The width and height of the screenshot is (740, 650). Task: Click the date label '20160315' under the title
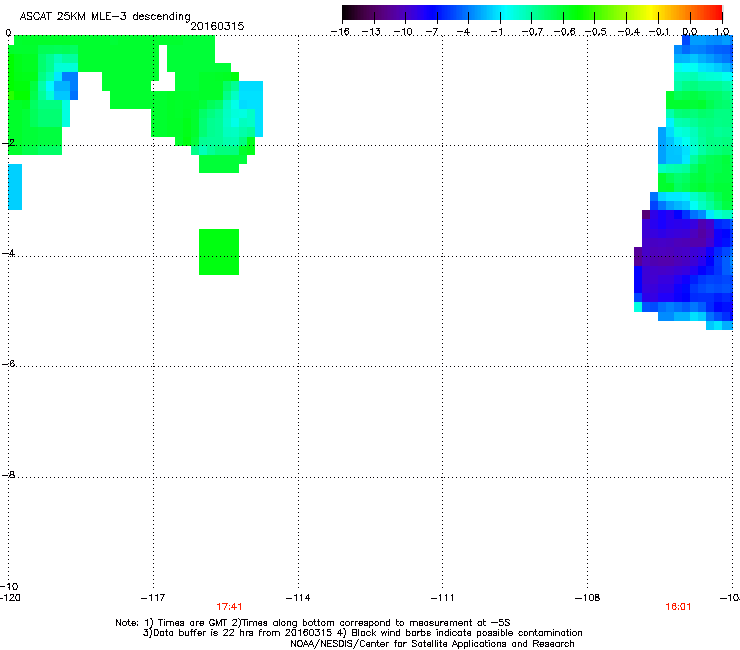coord(217,26)
